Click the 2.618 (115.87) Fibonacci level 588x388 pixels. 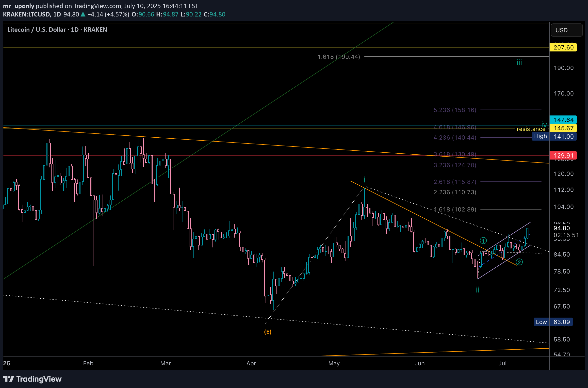pyautogui.click(x=455, y=182)
